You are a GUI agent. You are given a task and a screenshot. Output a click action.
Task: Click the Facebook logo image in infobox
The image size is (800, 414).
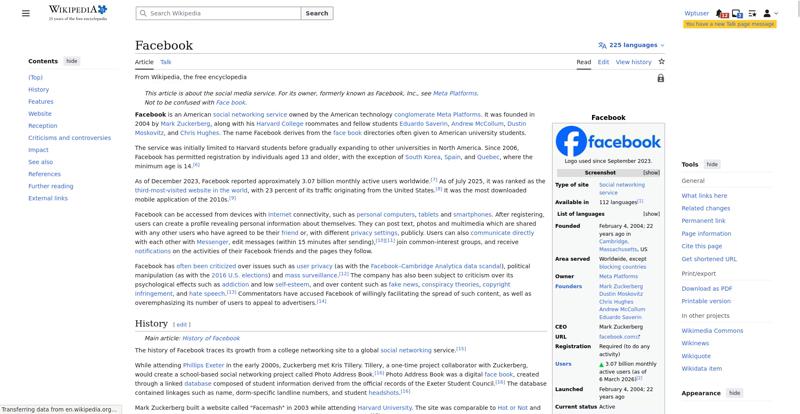click(x=608, y=141)
